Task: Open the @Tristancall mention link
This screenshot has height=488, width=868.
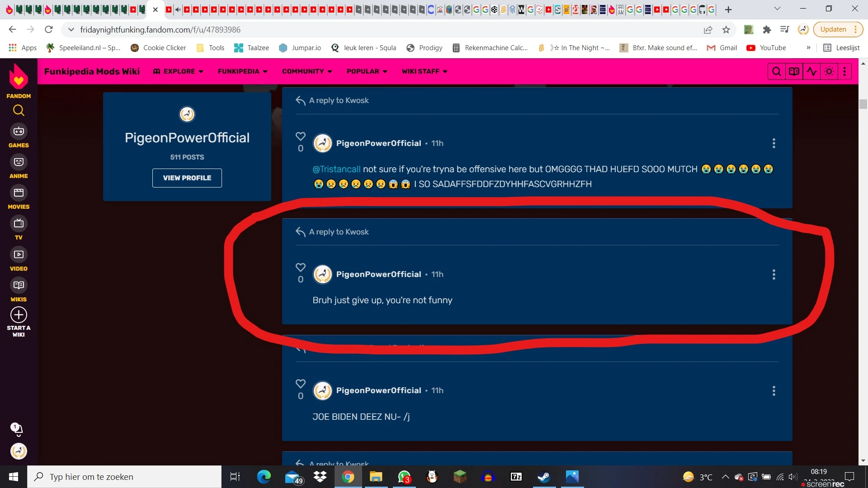Action: [x=336, y=169]
